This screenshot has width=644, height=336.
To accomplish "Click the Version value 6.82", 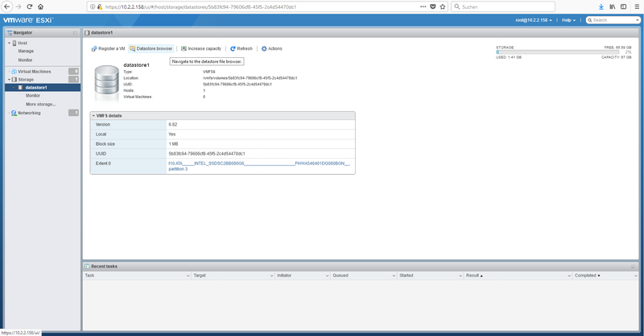I will point(173,124).
